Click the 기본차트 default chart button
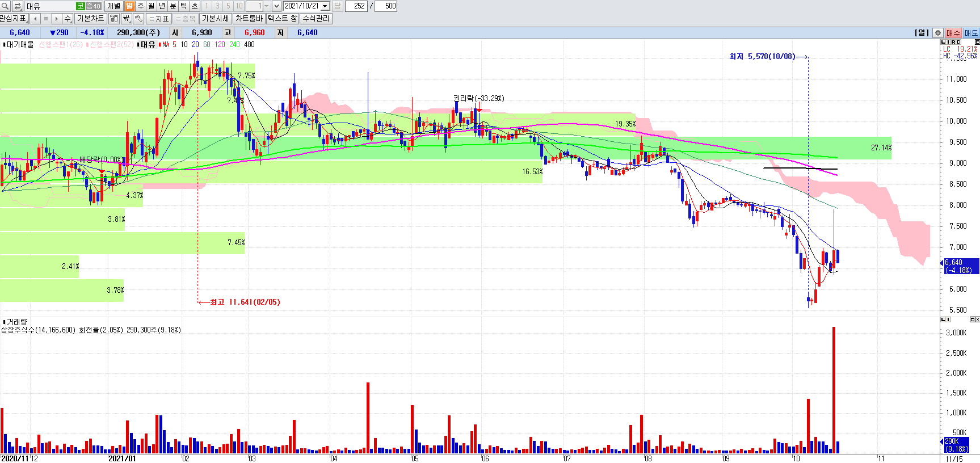Image resolution: width=980 pixels, height=463 pixels. tap(91, 18)
